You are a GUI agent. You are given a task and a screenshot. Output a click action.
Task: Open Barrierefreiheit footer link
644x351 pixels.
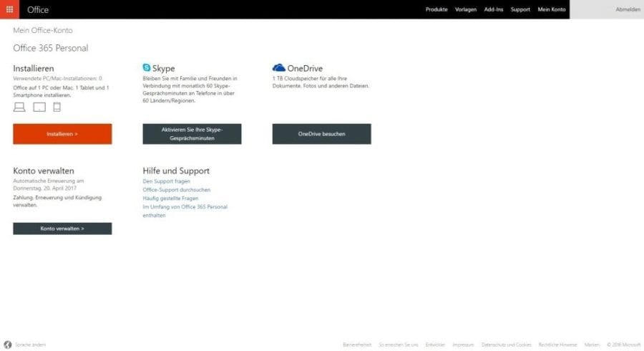pos(357,345)
